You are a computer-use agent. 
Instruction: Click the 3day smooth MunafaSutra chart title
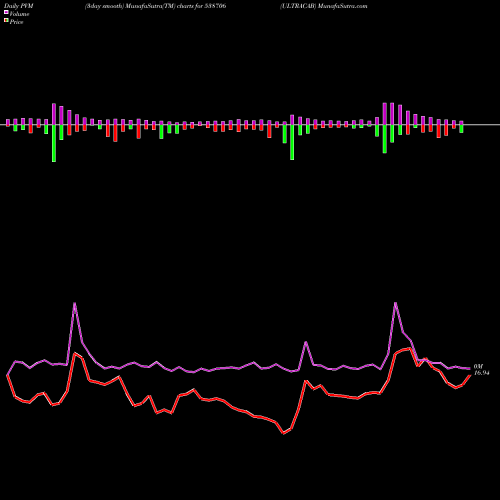pyautogui.click(x=155, y=6)
